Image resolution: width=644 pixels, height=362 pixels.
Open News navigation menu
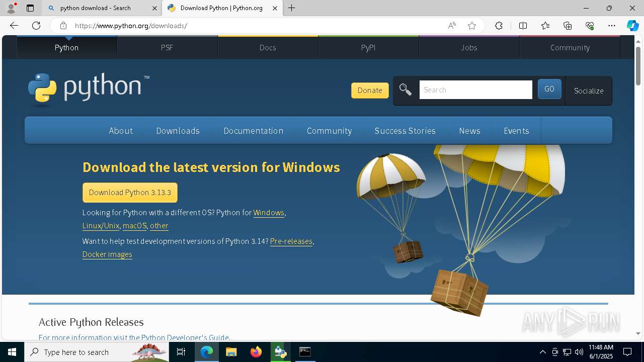[x=469, y=131]
